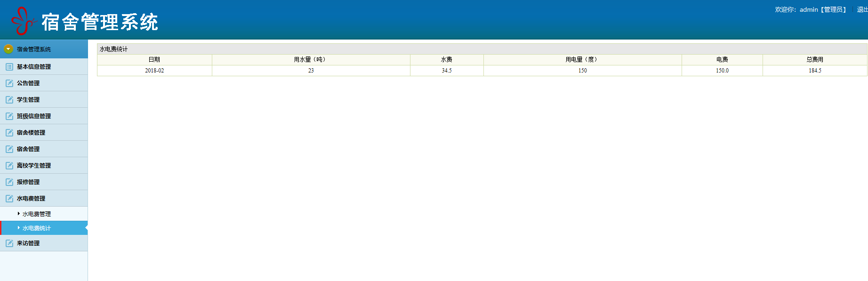Screen dimensions: 868x281
Task: Click the edit icon beside 宿舍楼管理
Action: 9,133
